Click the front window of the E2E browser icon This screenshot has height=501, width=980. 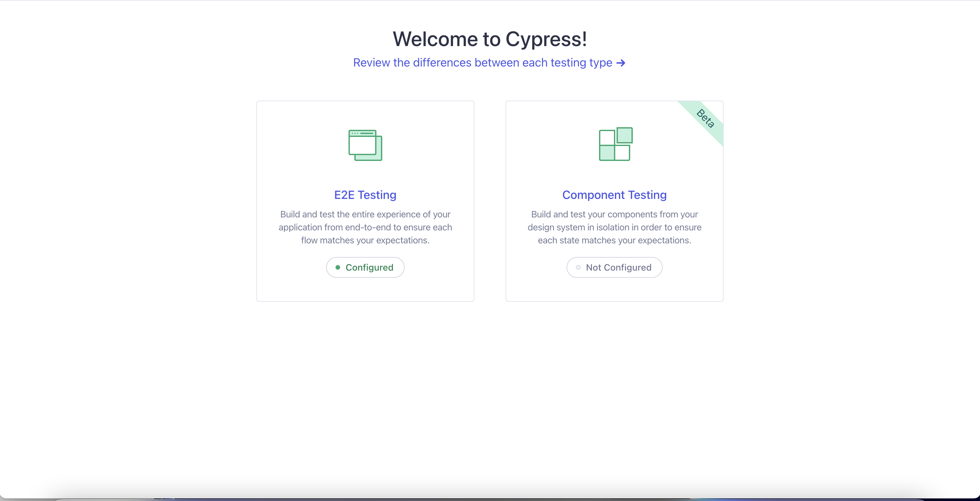click(362, 143)
